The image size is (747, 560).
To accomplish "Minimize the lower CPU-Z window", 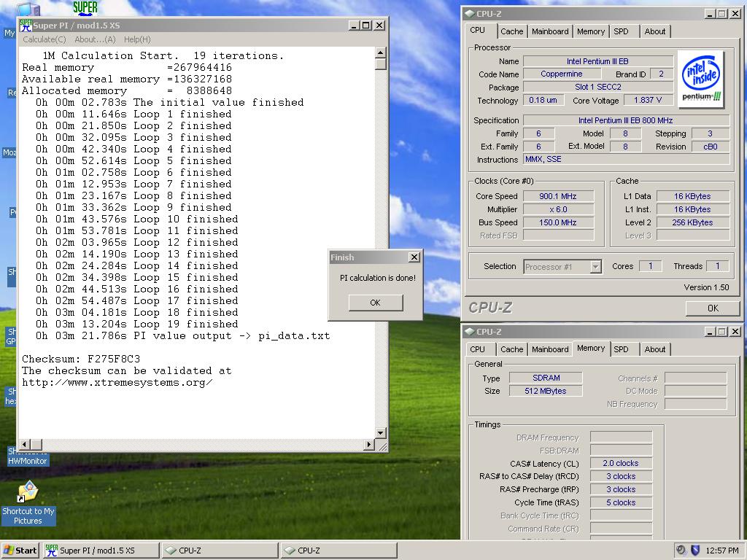I will tap(710, 332).
